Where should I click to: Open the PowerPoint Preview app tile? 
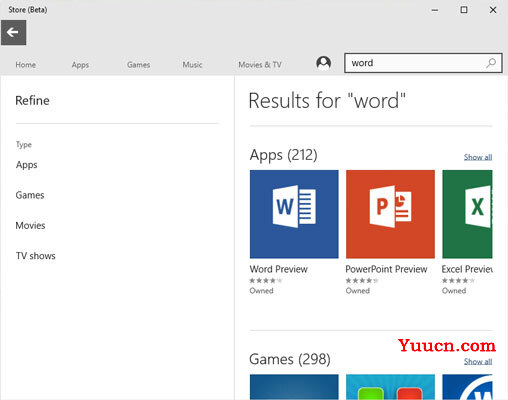pyautogui.click(x=390, y=214)
